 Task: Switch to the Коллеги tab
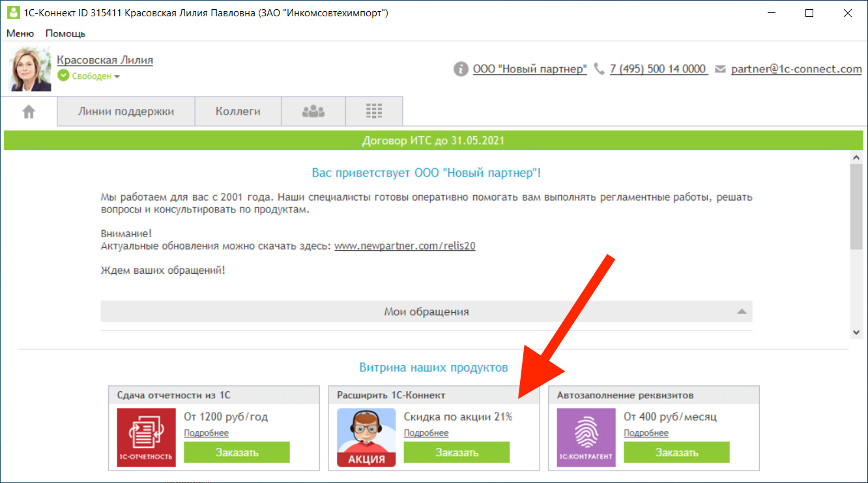point(238,111)
